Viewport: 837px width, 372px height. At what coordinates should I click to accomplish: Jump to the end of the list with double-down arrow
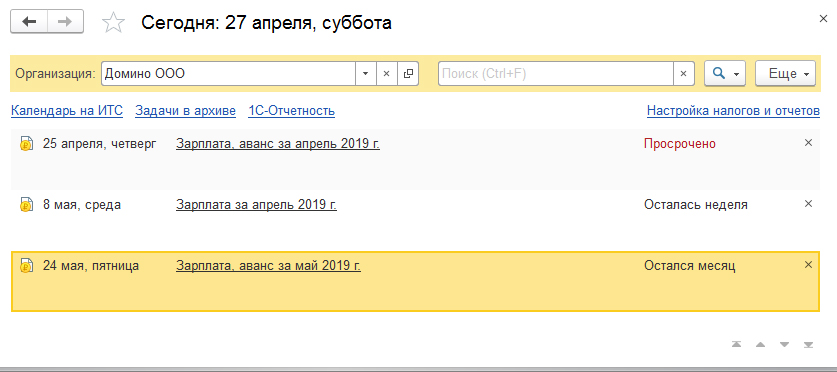[x=808, y=344]
